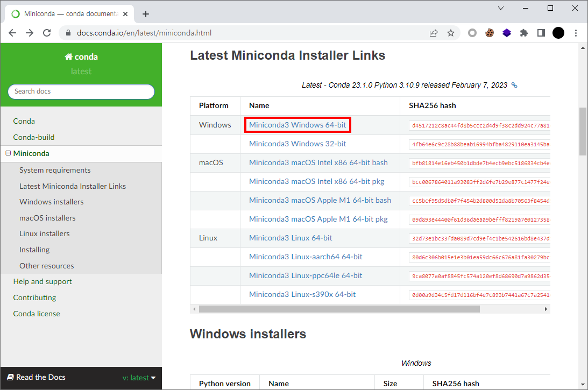Open the Read the Docs version selector
588x390 pixels.
(x=139, y=378)
